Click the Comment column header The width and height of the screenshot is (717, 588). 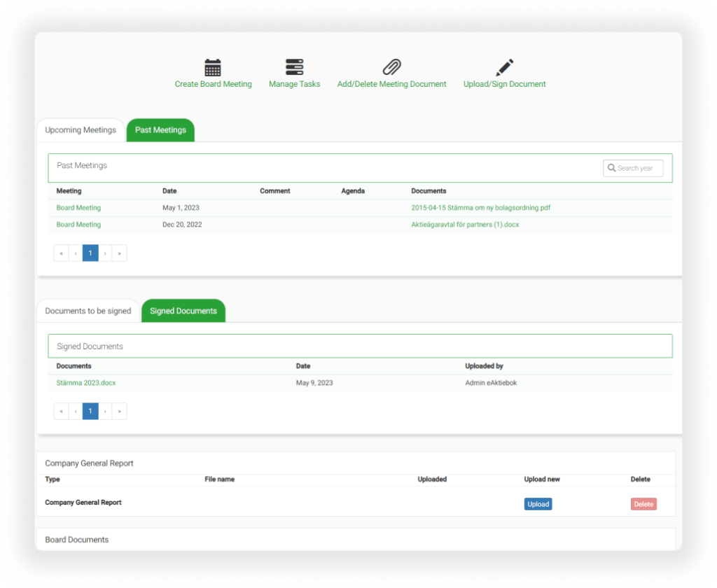click(x=274, y=191)
